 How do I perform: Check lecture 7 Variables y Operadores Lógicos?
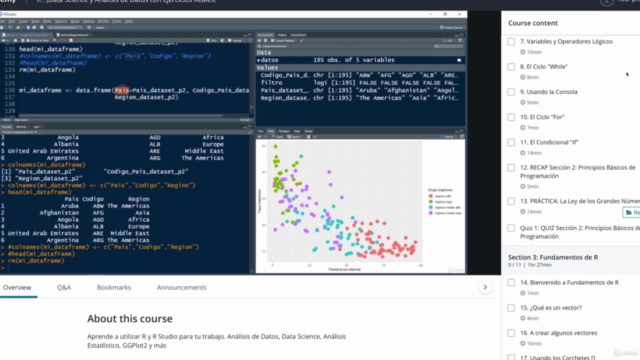click(x=511, y=42)
